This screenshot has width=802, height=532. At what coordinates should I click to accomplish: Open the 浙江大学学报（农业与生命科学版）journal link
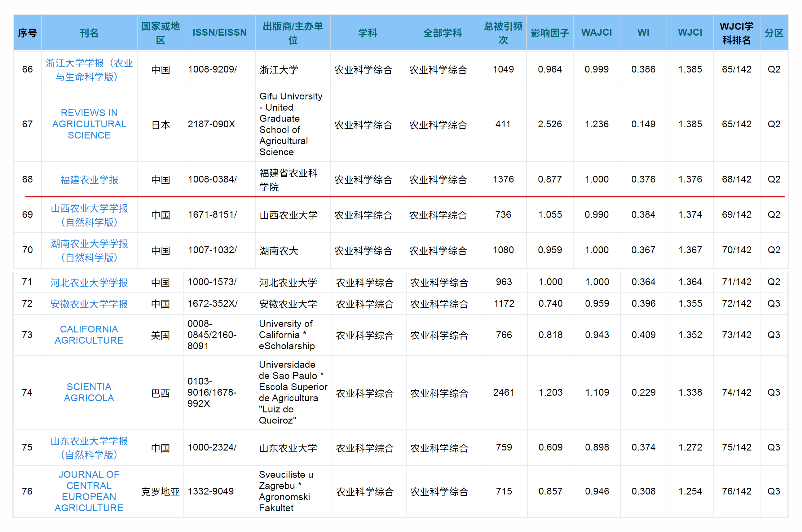(89, 70)
